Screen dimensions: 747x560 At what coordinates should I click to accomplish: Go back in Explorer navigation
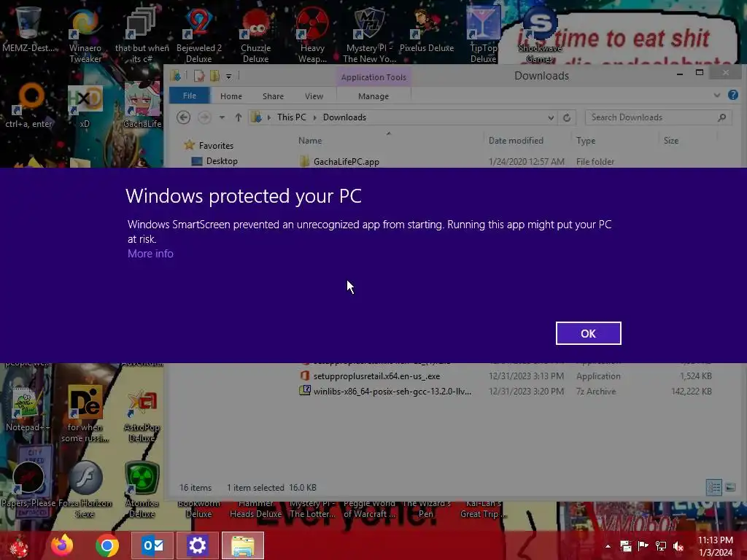(183, 117)
